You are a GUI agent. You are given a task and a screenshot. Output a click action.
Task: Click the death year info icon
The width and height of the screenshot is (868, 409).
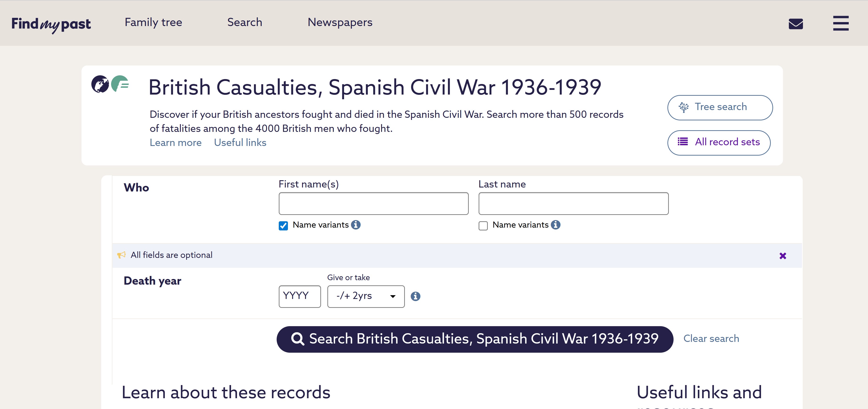(415, 296)
